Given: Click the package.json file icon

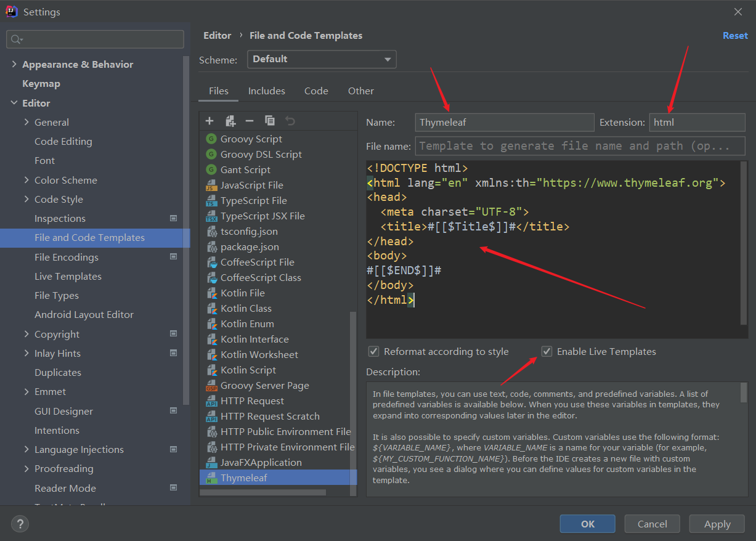Looking at the screenshot, I should (x=211, y=246).
